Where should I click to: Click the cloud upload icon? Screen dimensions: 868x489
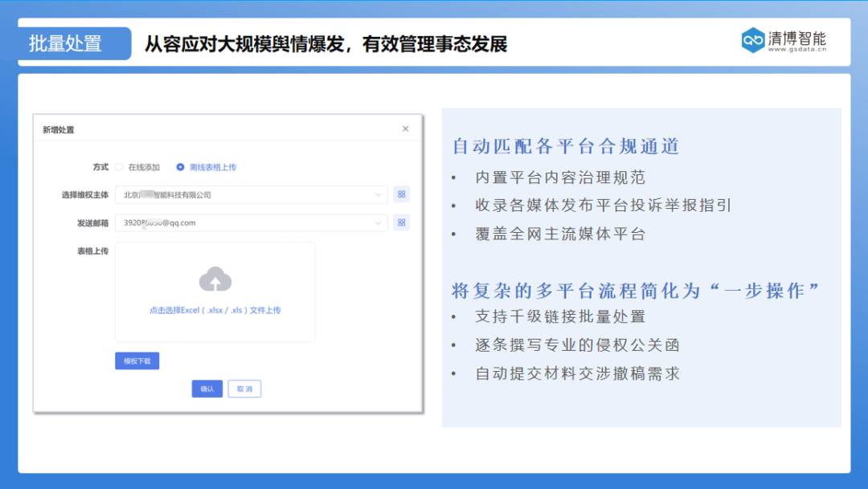pyautogui.click(x=215, y=279)
